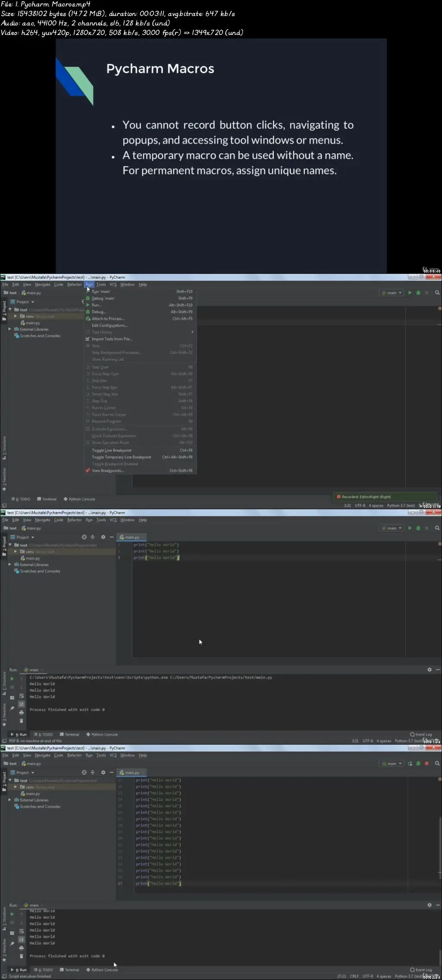Select main.py editor tab in 27-line window

[132, 773]
